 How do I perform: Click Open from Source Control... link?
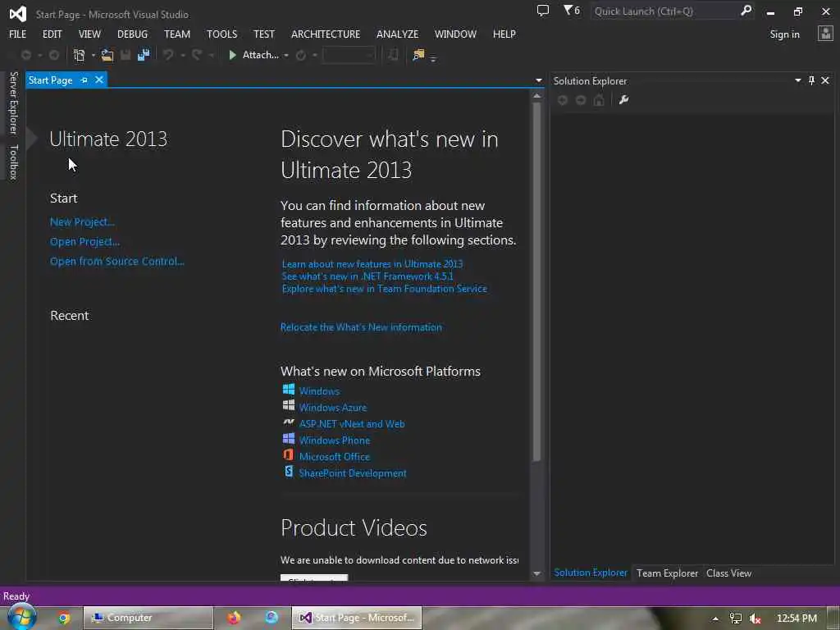click(116, 262)
